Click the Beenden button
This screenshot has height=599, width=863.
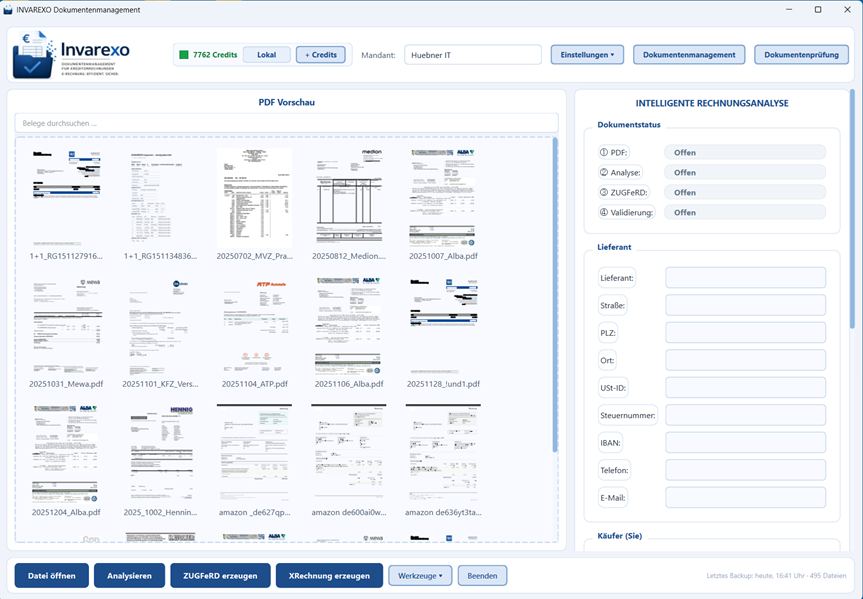click(x=482, y=575)
